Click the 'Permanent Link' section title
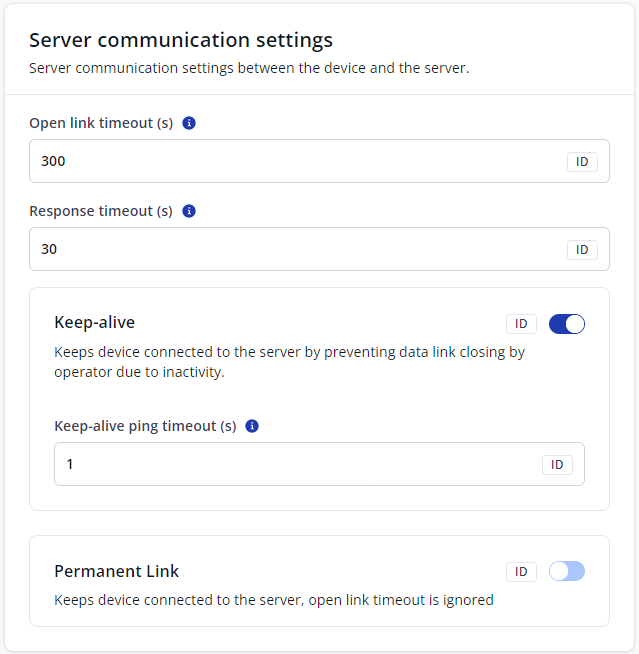 pyautogui.click(x=116, y=571)
